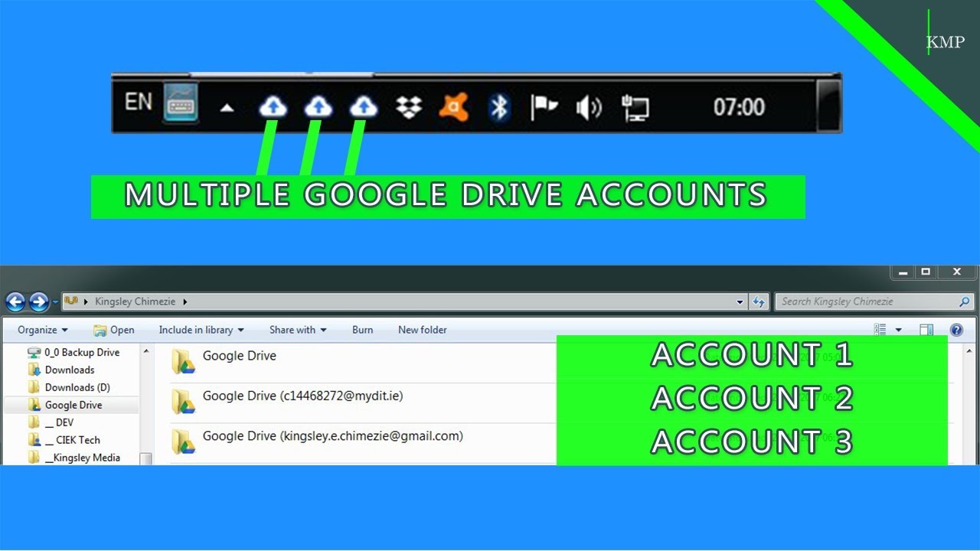Click the New folder button

coord(423,330)
